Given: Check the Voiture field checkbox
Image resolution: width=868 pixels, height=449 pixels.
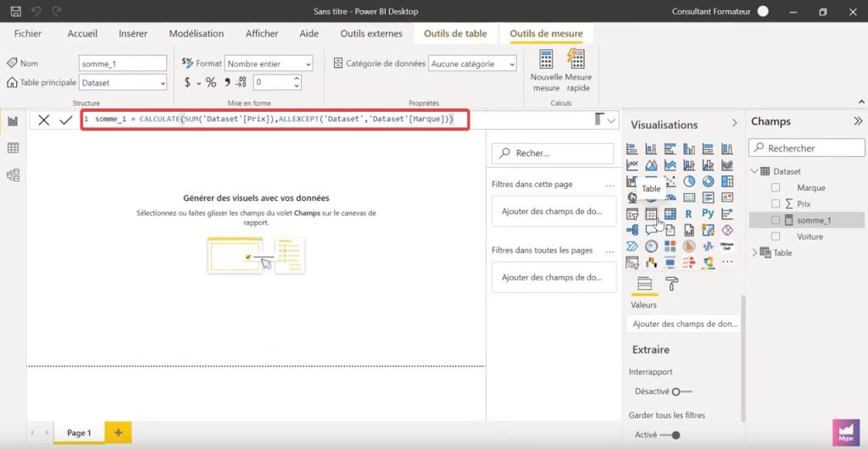Looking at the screenshot, I should [x=776, y=236].
